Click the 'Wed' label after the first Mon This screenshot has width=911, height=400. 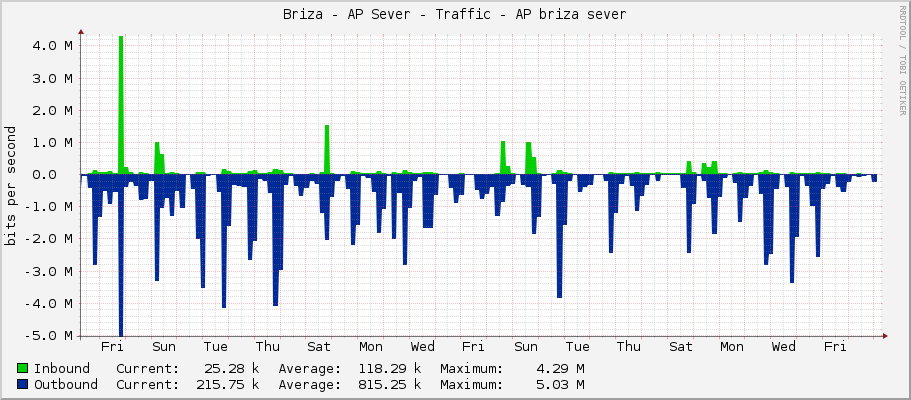coord(422,347)
